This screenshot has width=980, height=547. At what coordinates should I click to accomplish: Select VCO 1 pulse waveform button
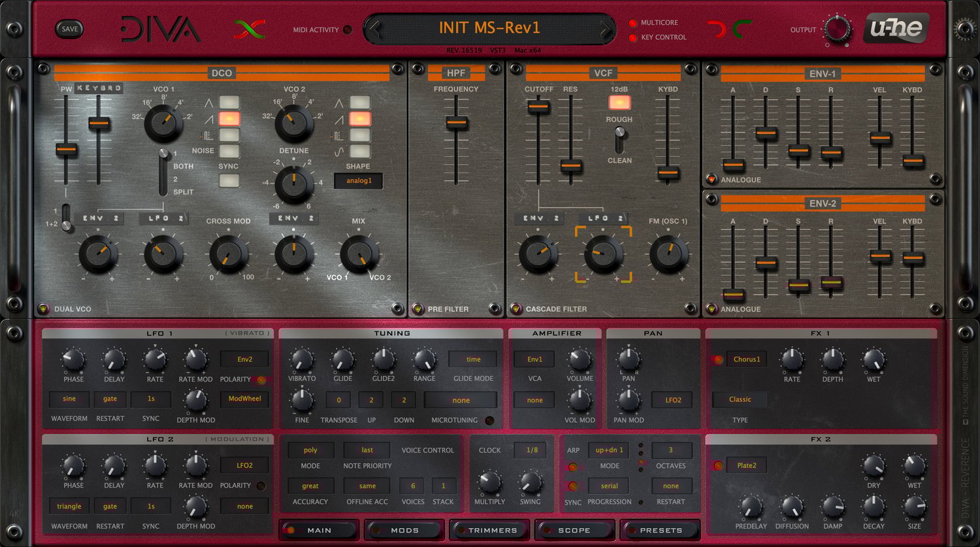point(229,135)
